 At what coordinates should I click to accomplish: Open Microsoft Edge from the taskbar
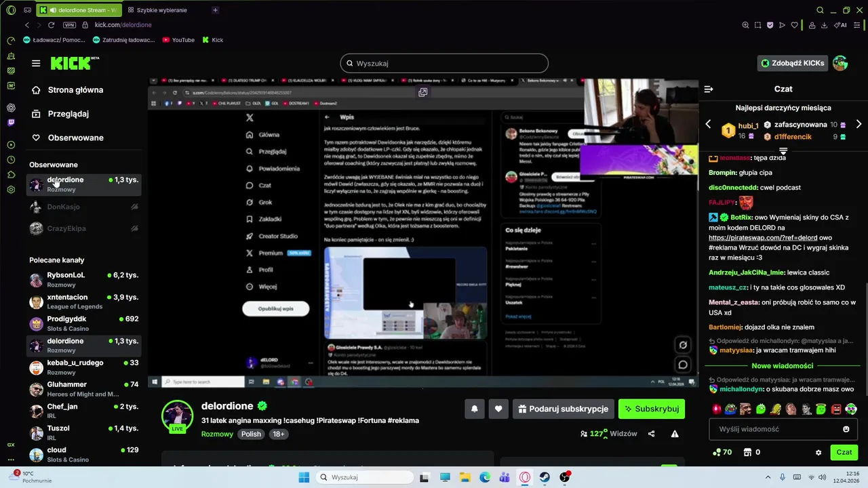[x=485, y=477]
